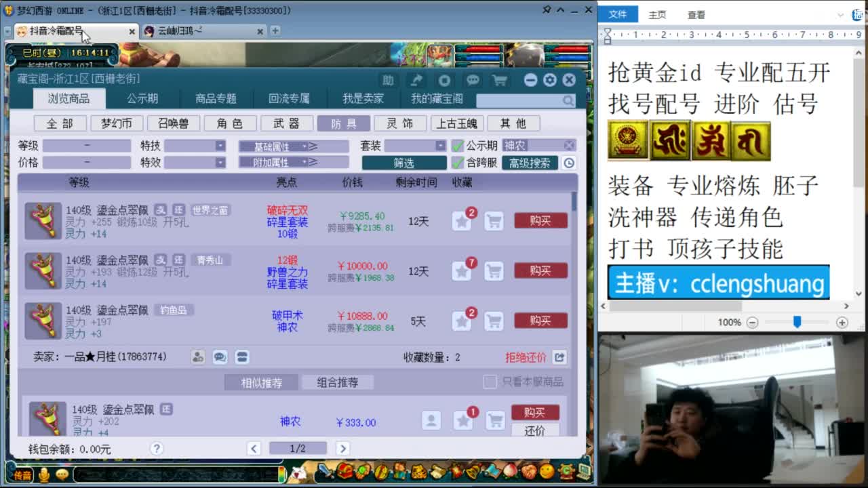Click the star favorite icon on the first 鎏金点翠佩 listing
868x488 pixels.
462,220
